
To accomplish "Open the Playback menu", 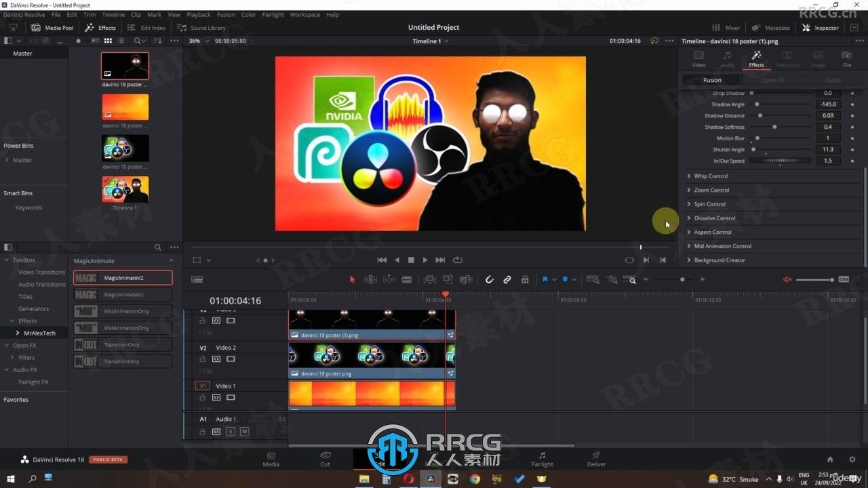I will pyautogui.click(x=199, y=14).
